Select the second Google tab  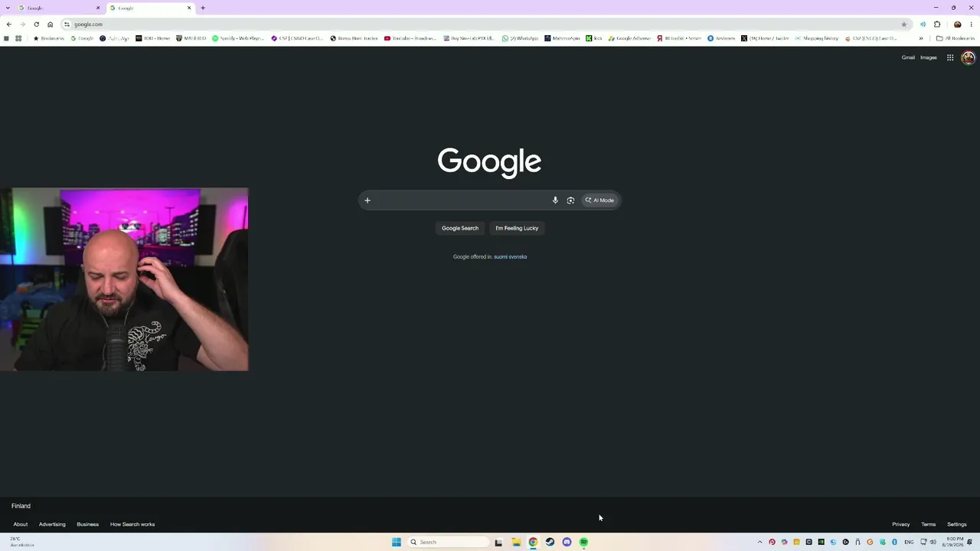[149, 8]
